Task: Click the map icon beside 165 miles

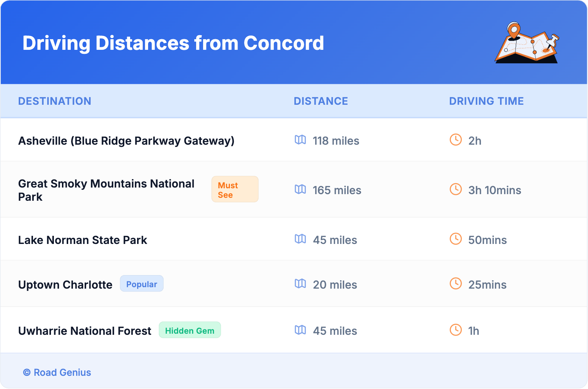Action: pyautogui.click(x=300, y=189)
